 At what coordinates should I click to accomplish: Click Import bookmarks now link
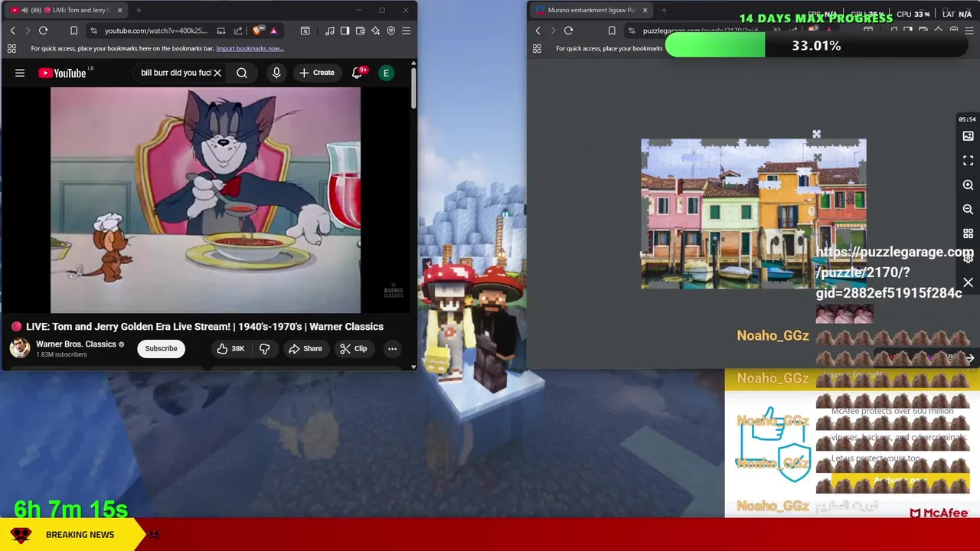(x=250, y=48)
